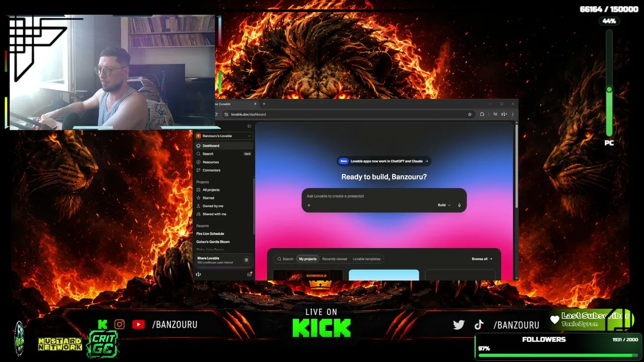This screenshot has width=644, height=362.
Task: Select the My projects tab
Action: click(308, 259)
